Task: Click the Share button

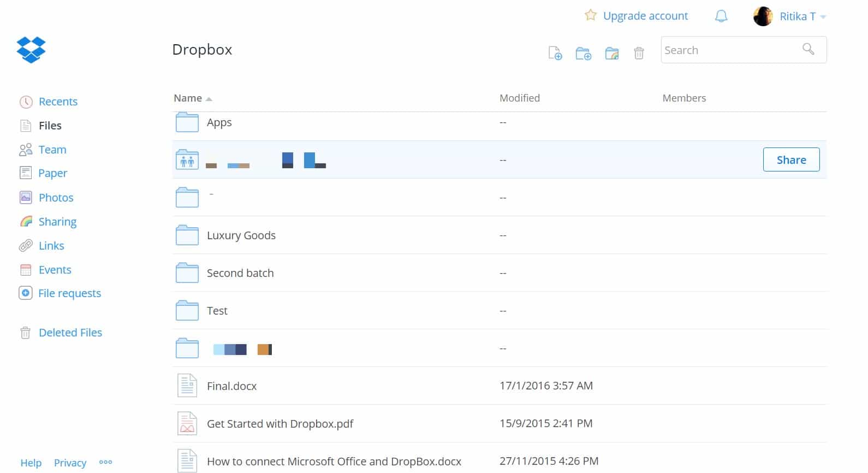Action: tap(791, 159)
